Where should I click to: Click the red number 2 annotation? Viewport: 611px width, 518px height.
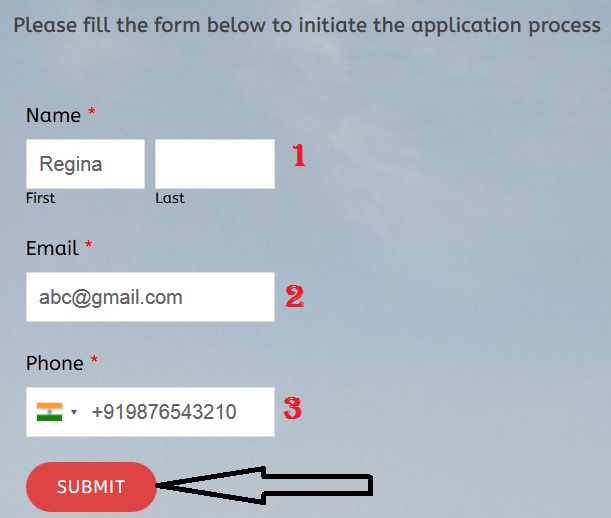(x=295, y=296)
